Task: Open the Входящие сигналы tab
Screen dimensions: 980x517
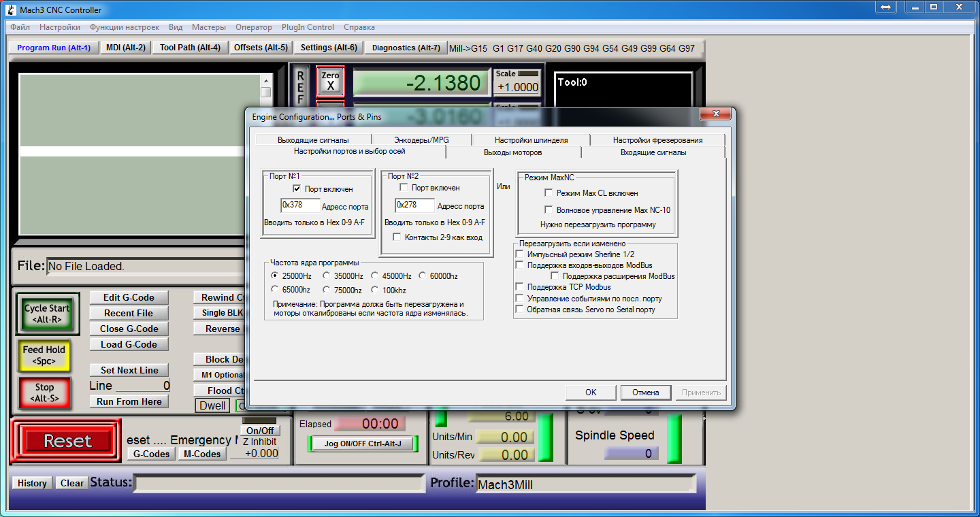Action: (x=653, y=152)
